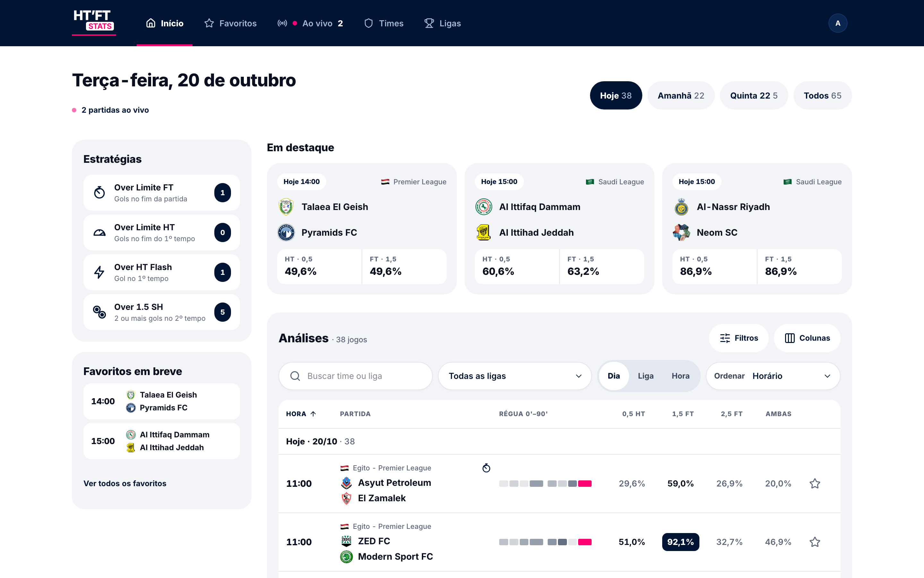The height and width of the screenshot is (578, 924).
Task: Open the Colunas column chooser
Action: (807, 338)
